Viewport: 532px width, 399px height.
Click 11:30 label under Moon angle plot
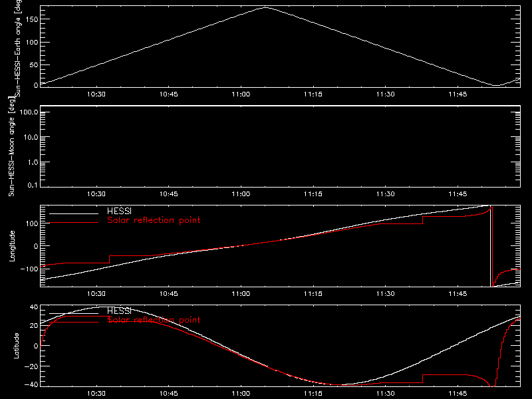pyautogui.click(x=386, y=194)
